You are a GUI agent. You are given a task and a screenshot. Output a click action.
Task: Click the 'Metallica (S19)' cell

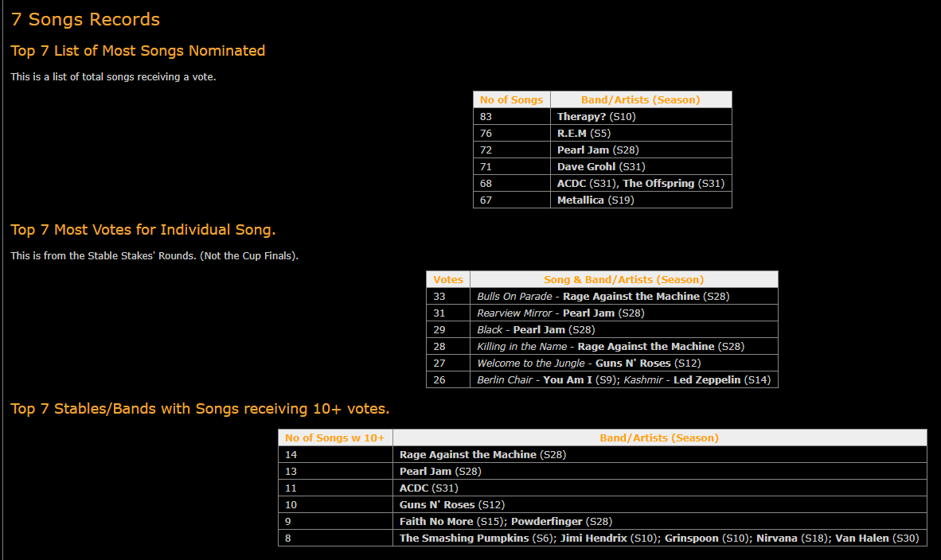[641, 200]
